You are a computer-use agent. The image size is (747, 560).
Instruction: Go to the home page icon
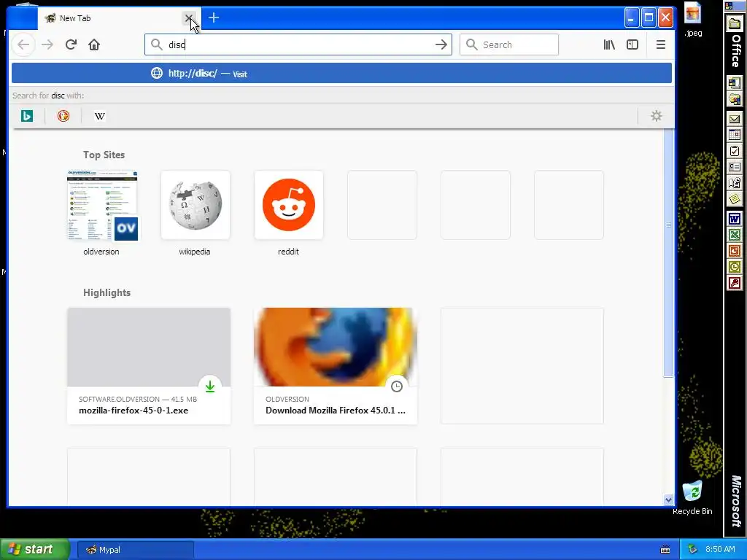coord(94,44)
